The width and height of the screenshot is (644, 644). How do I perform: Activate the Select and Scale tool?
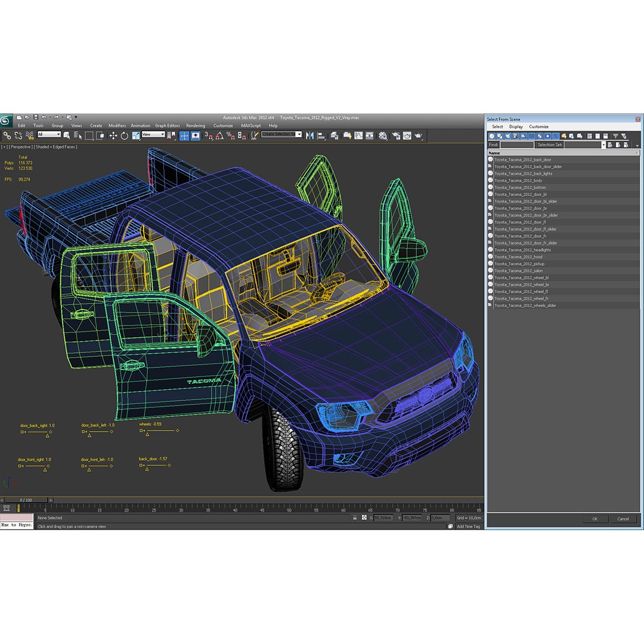[x=135, y=135]
